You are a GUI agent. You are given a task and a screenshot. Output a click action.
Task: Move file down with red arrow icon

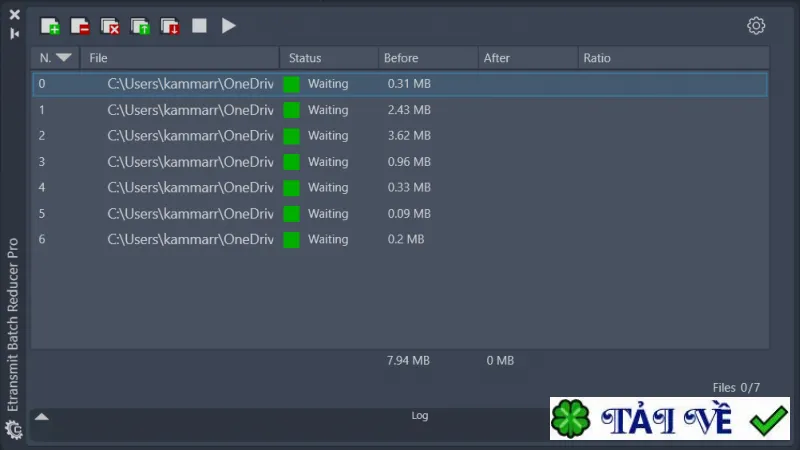(170, 26)
